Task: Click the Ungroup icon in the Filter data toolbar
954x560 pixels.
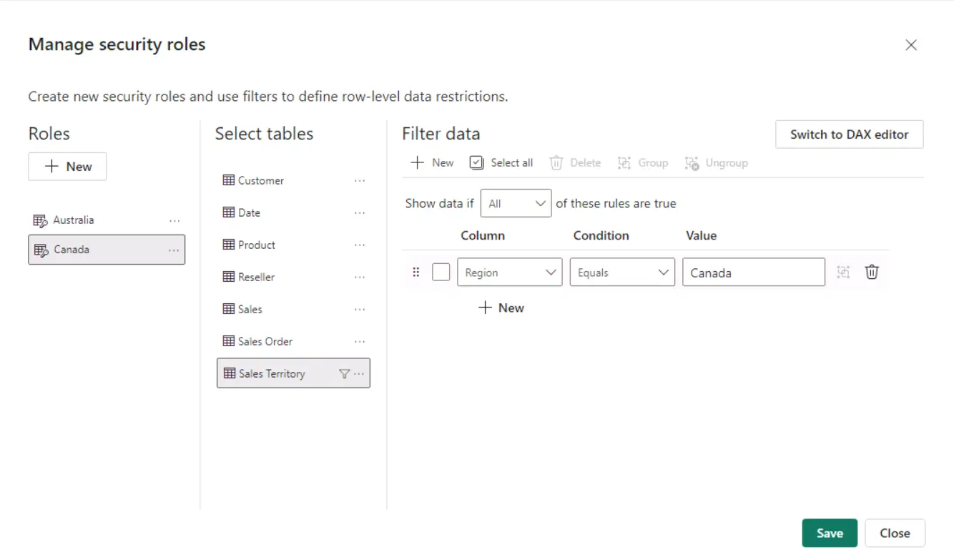Action: 716,162
